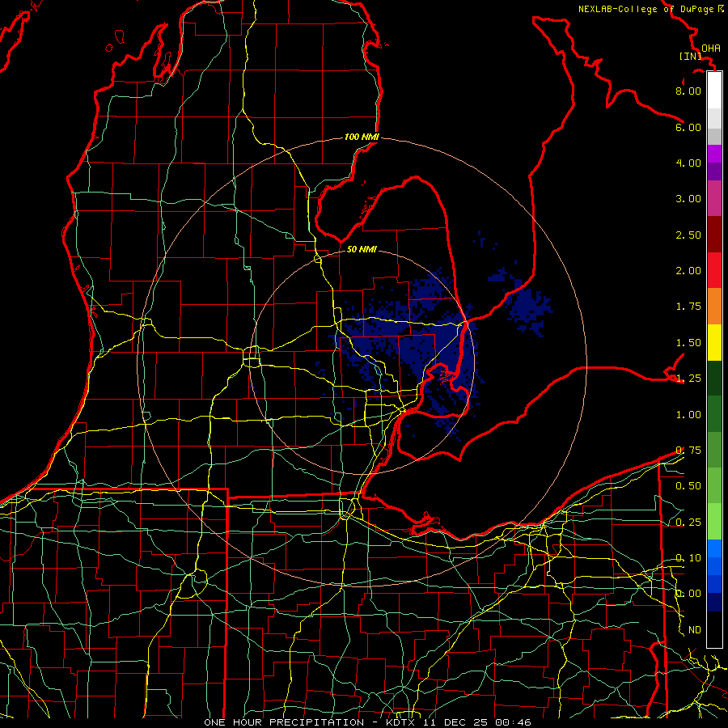The image size is (728, 728).
Task: Click the 2.50 legend value
Action: (688, 235)
